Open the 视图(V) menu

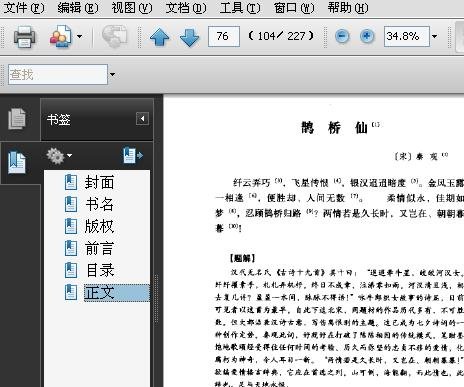132,7
